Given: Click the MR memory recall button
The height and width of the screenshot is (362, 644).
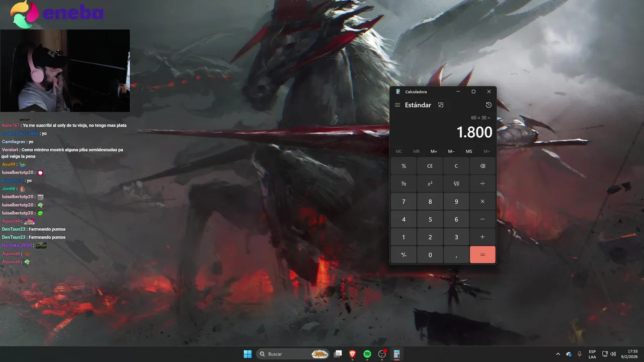Looking at the screenshot, I should click(x=416, y=151).
